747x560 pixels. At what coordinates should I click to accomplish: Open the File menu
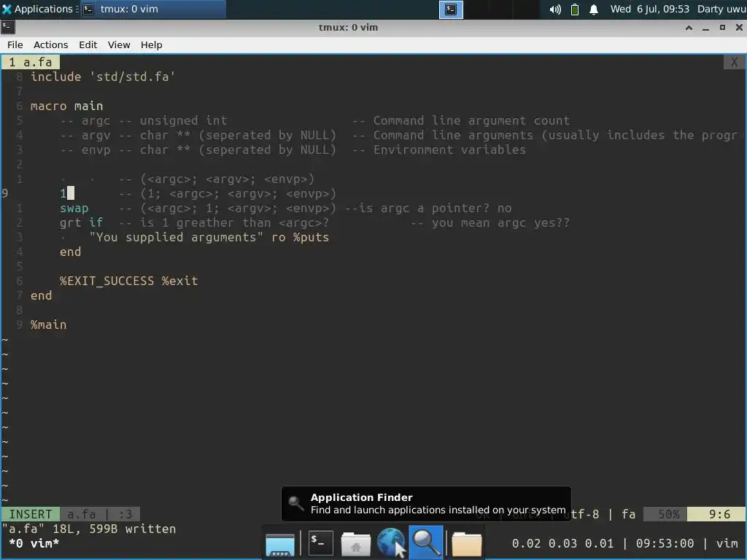click(15, 44)
